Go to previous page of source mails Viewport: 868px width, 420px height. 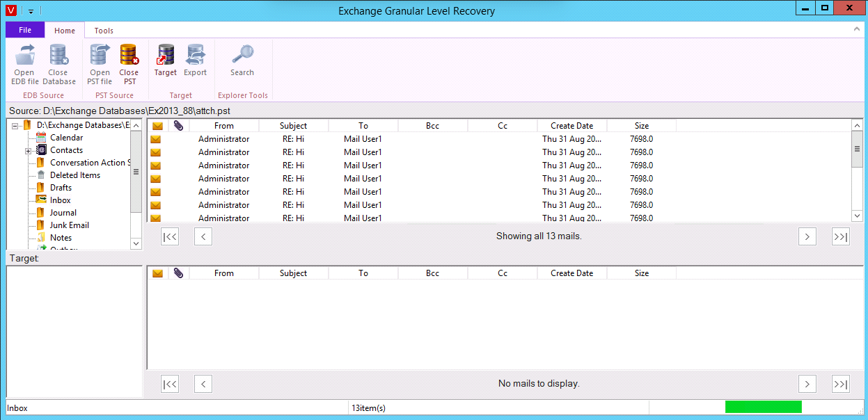203,236
